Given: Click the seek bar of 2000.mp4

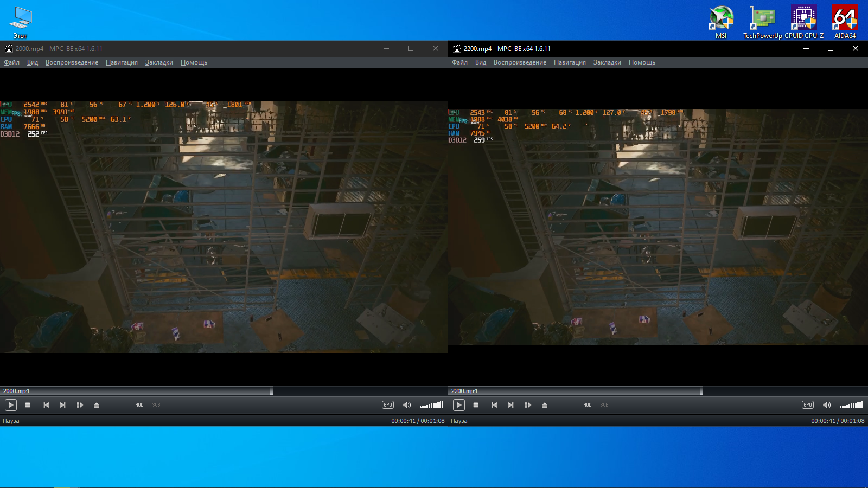Looking at the screenshot, I should coord(224,391).
